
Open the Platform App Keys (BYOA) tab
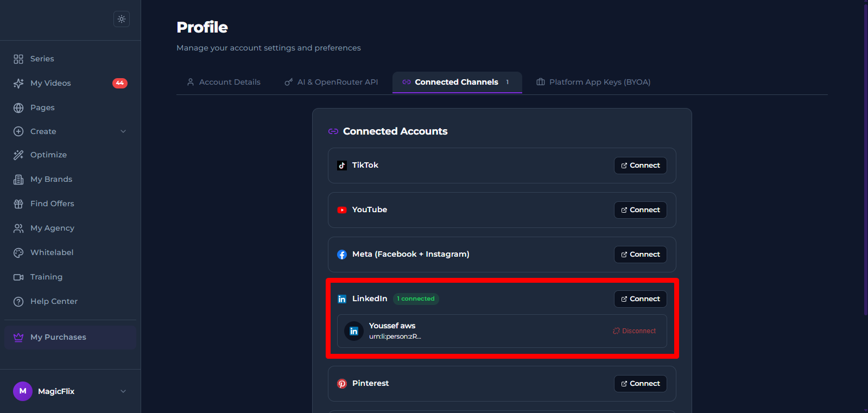[593, 82]
